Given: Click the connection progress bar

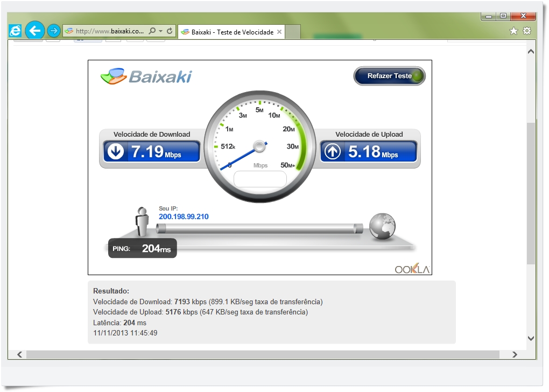Looking at the screenshot, I should (x=259, y=228).
